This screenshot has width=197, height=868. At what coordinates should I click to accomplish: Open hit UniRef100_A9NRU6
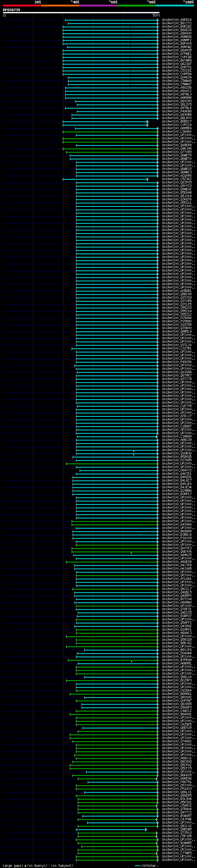(176, 37)
